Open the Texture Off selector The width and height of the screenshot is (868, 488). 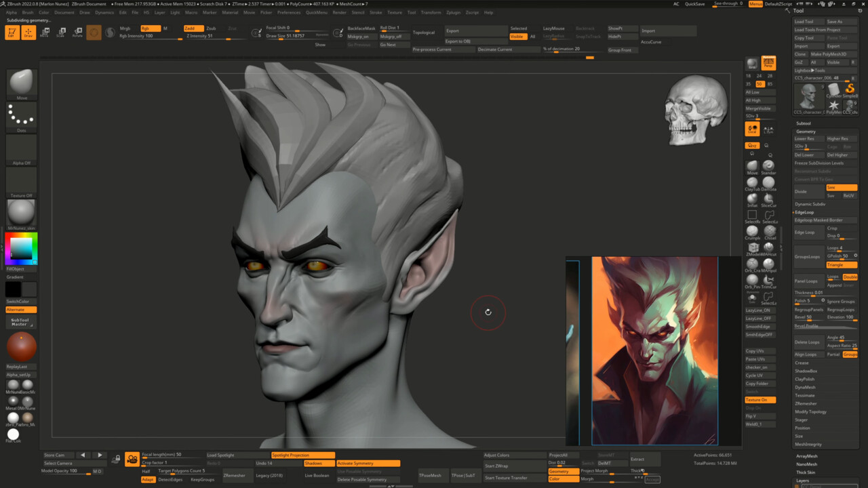point(22,182)
